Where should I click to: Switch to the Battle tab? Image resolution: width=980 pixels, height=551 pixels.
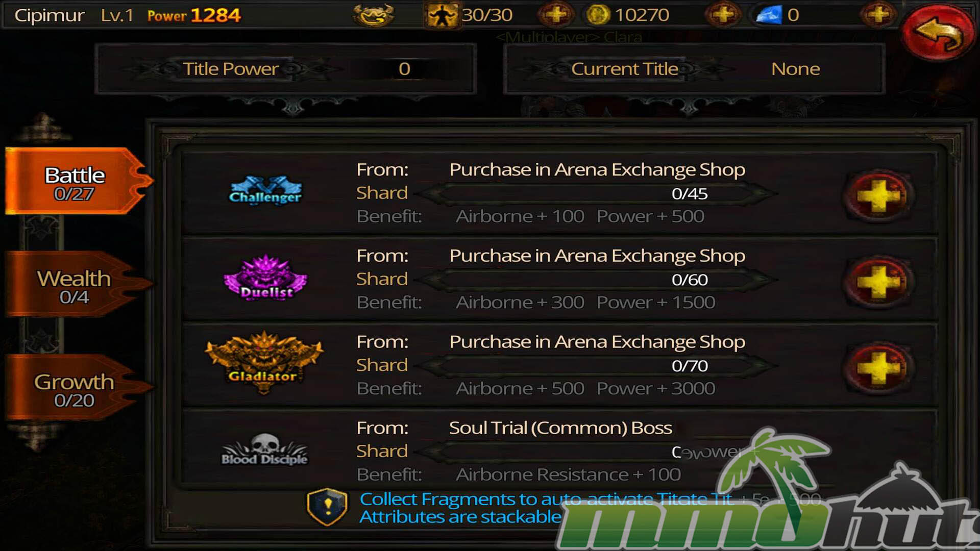point(78,182)
